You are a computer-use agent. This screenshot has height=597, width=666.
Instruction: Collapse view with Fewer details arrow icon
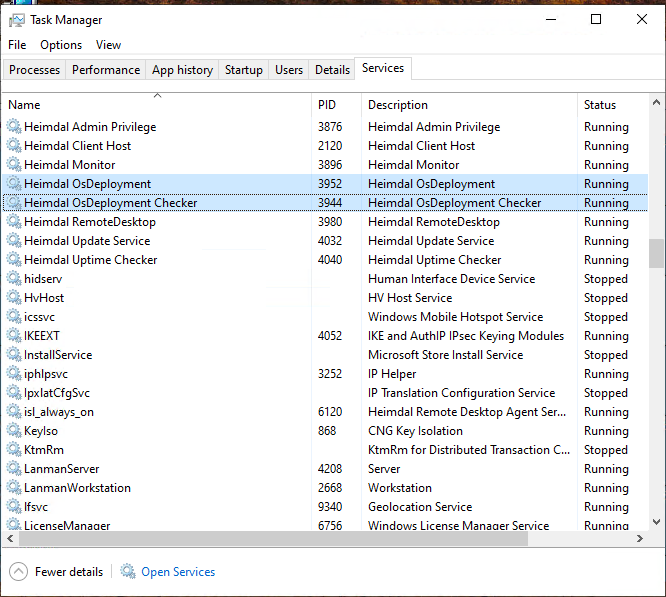(x=18, y=572)
